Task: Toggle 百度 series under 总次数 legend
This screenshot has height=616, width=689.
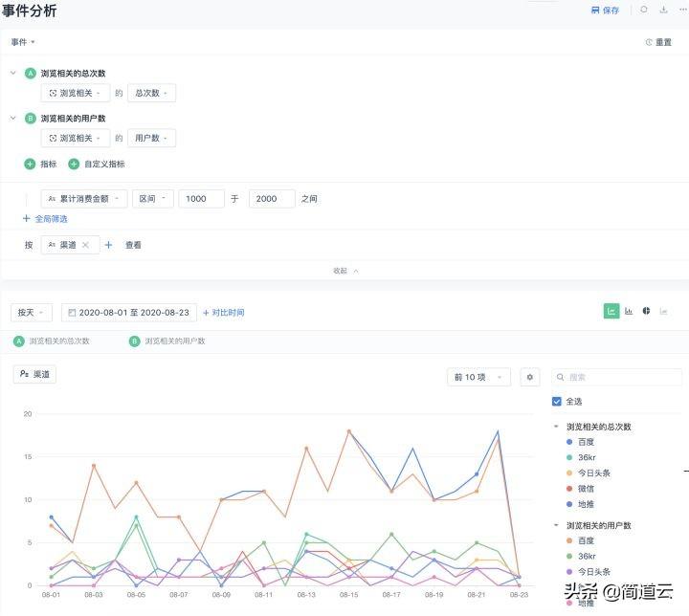Action: pos(581,442)
